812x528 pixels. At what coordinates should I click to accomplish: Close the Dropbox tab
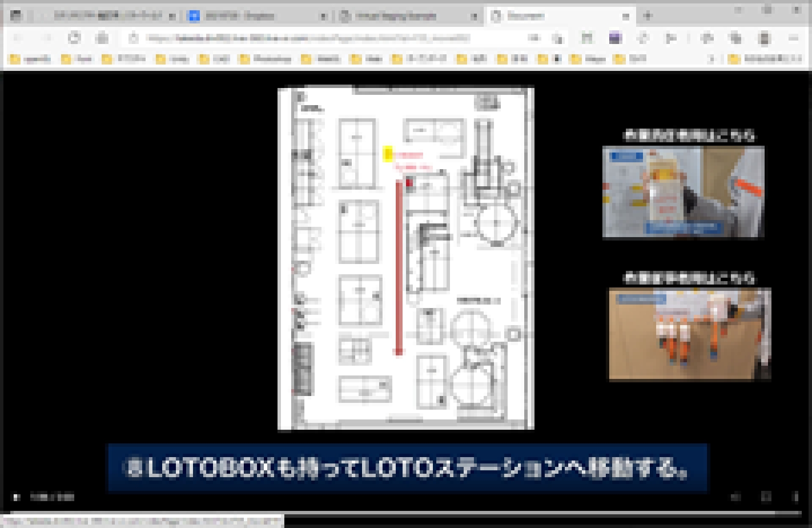click(x=323, y=16)
